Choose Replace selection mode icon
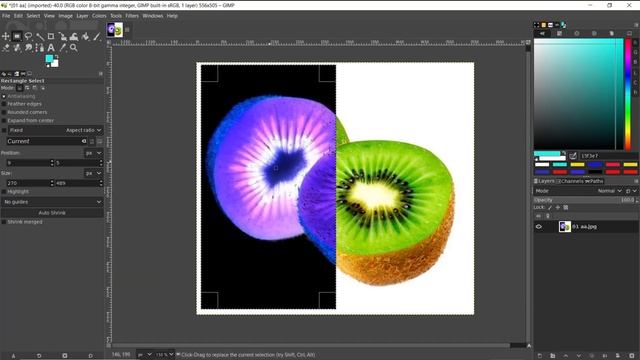 coord(20,88)
